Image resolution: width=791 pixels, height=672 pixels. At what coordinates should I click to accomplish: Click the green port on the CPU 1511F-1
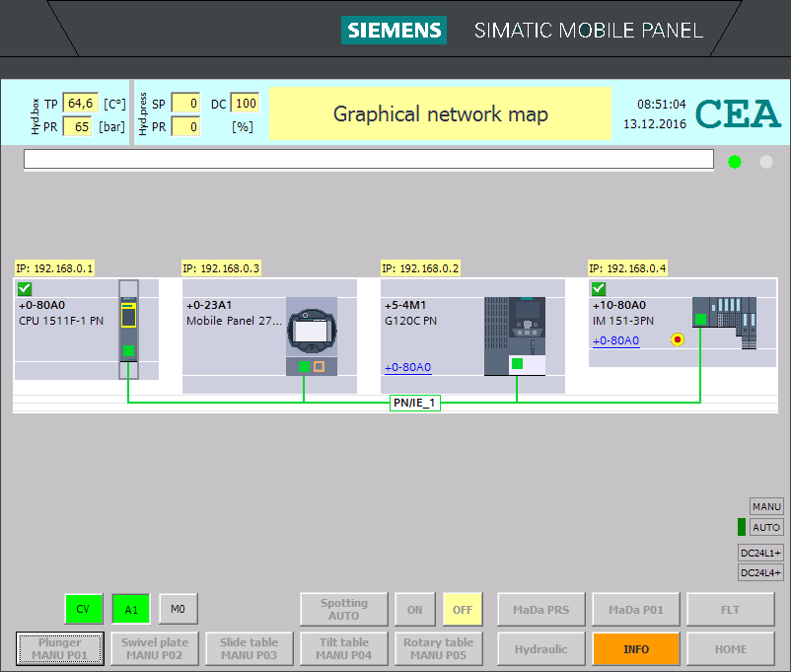pyautogui.click(x=128, y=350)
